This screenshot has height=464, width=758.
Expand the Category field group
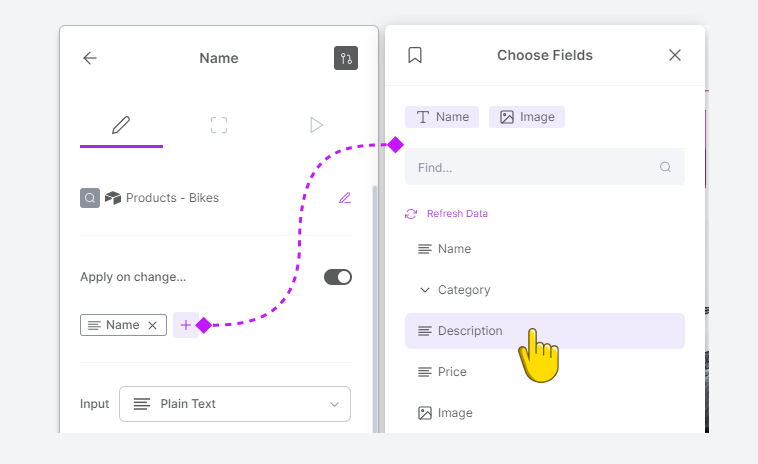coord(424,290)
